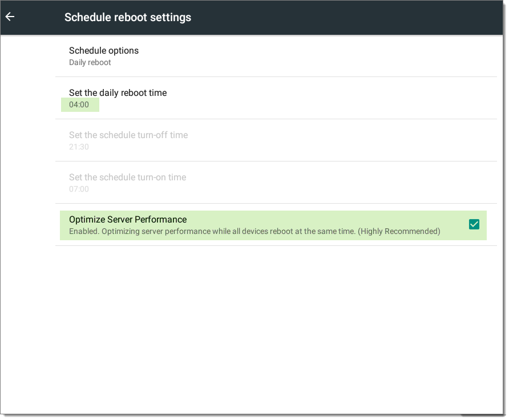Screen dimensions: 509x420
Task: Select the 'Daily reboot' option subtitle
Action: point(90,62)
